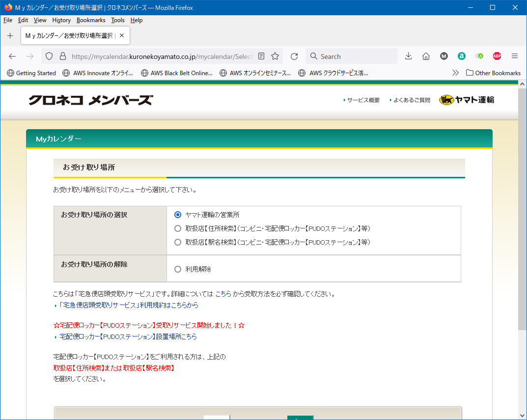Select ヤマト運輸の営業所 radio button
Viewport: 527px width, 420px height.
pyautogui.click(x=178, y=215)
